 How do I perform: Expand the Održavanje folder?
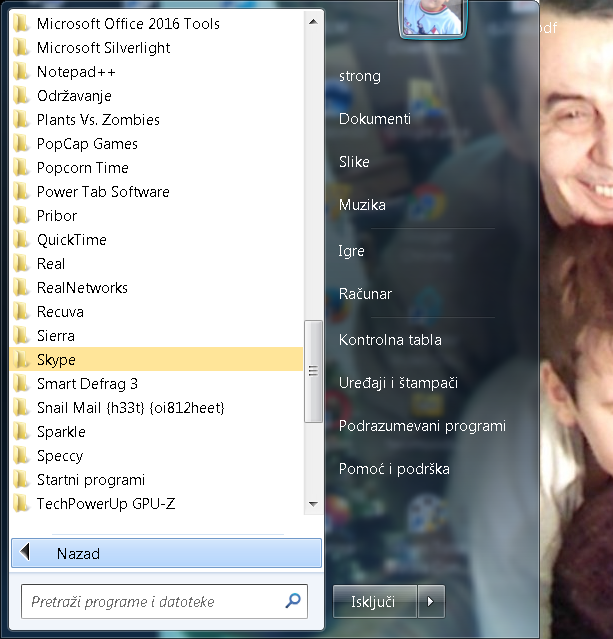pos(156,96)
